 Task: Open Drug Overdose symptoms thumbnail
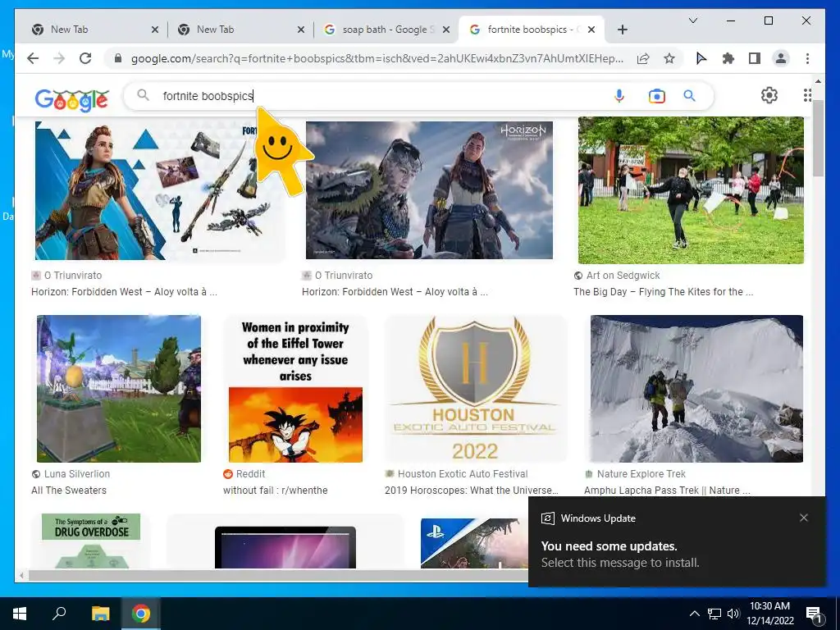[x=91, y=541]
